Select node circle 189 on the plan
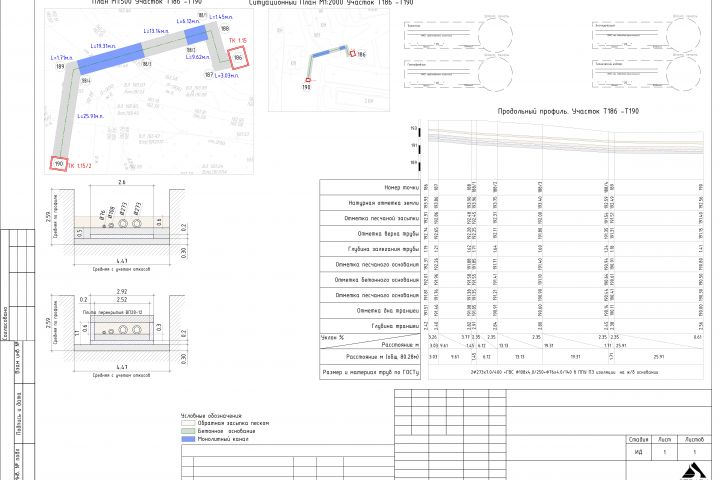This screenshot has height=480, width=720. 60,67
